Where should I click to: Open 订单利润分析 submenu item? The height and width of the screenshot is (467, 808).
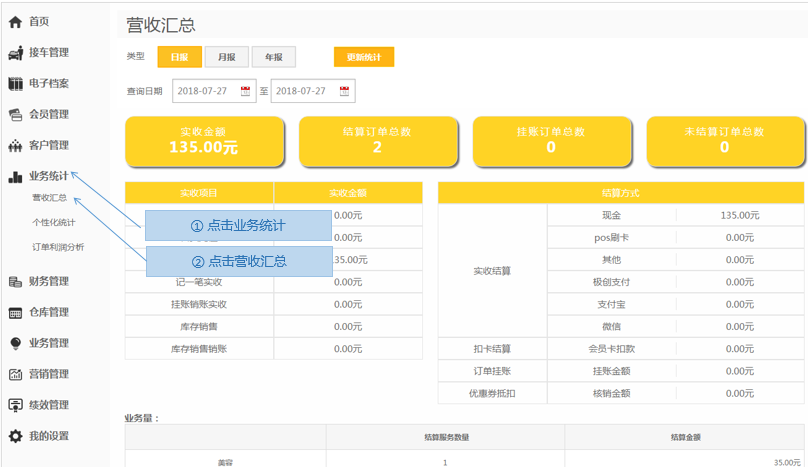point(58,246)
